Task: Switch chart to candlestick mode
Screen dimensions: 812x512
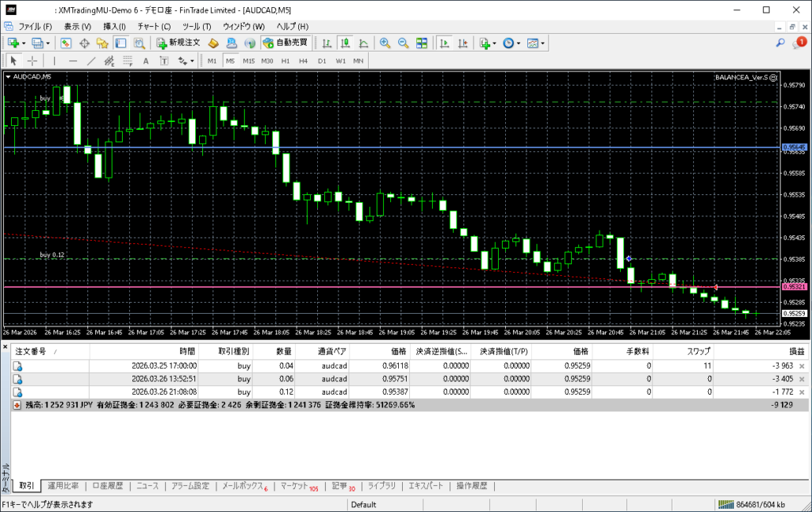Action: click(x=345, y=43)
